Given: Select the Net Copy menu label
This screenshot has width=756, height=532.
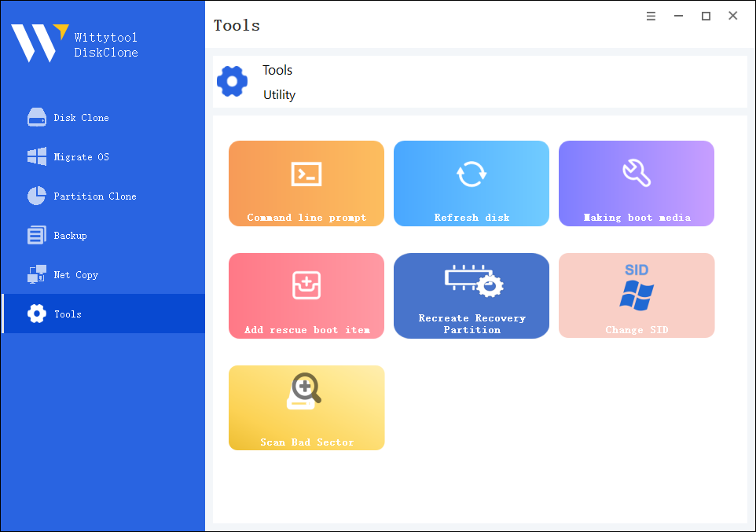Looking at the screenshot, I should (75, 275).
